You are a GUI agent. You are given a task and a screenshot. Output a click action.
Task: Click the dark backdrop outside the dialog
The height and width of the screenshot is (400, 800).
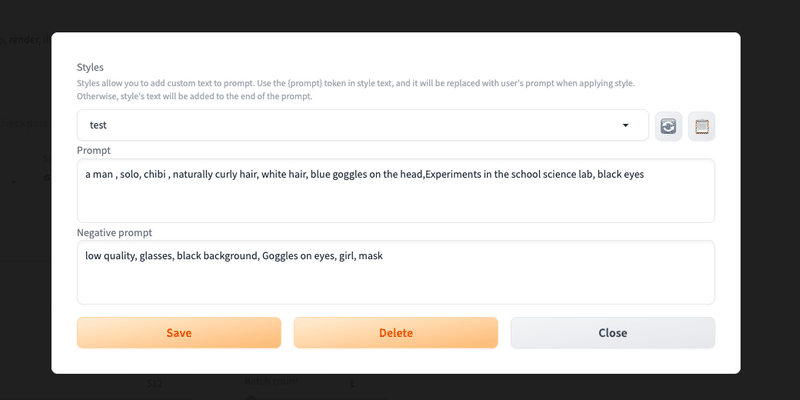[x=770, y=200]
